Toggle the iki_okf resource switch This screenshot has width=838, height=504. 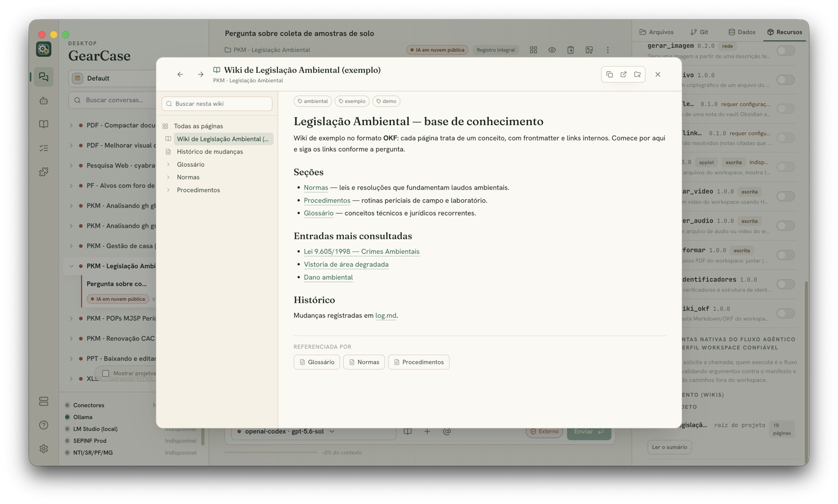[x=786, y=314]
